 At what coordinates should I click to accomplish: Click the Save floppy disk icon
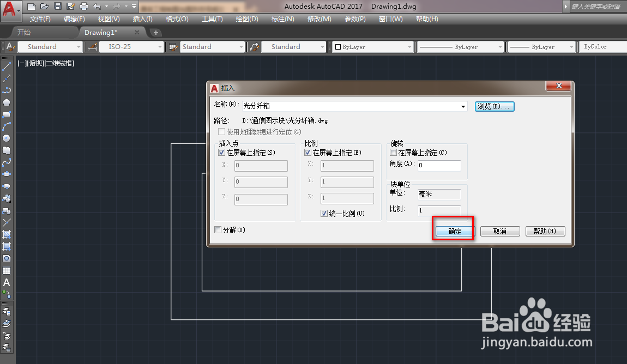coord(58,7)
